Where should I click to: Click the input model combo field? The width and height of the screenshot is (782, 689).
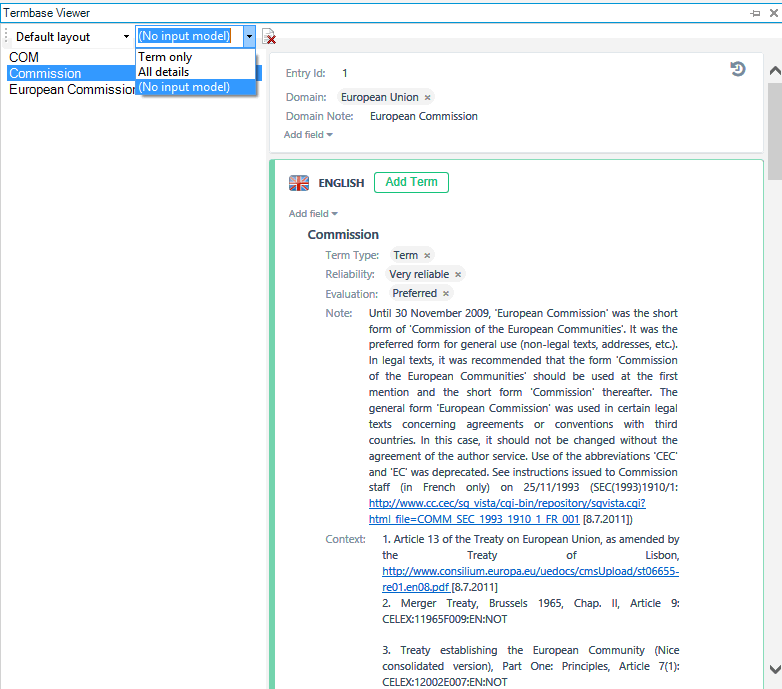(x=190, y=36)
